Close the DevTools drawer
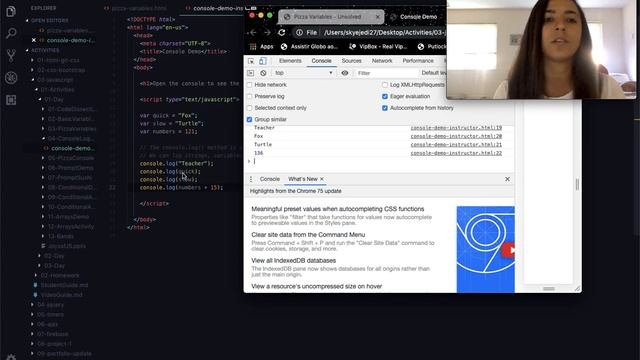This screenshot has height=360, width=640. click(x=507, y=179)
